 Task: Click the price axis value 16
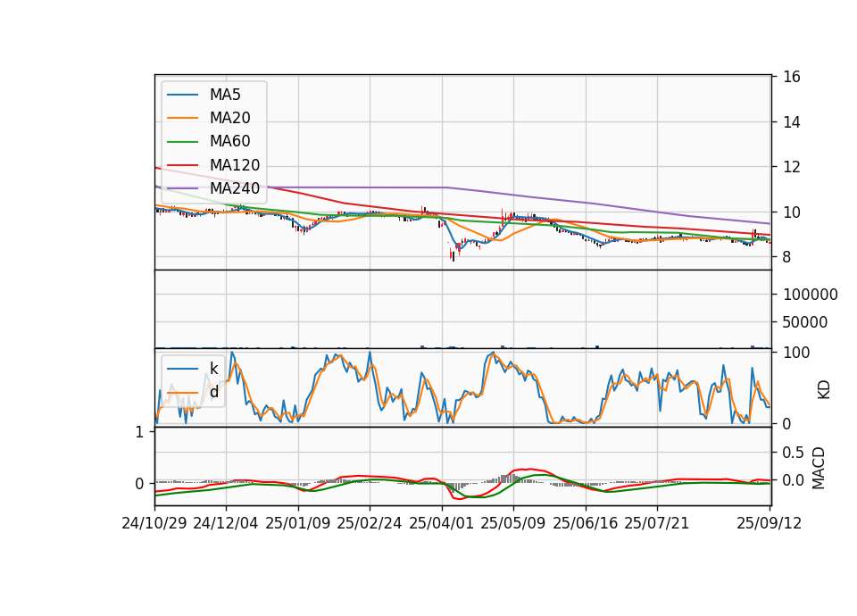point(792,77)
